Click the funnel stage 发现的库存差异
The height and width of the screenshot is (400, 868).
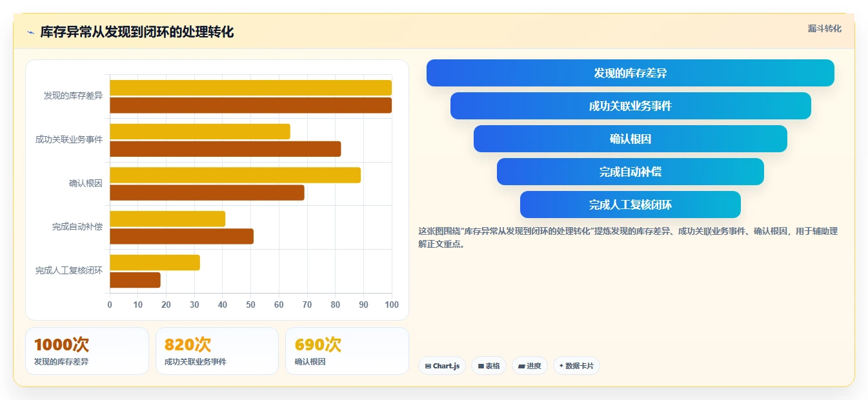point(631,73)
